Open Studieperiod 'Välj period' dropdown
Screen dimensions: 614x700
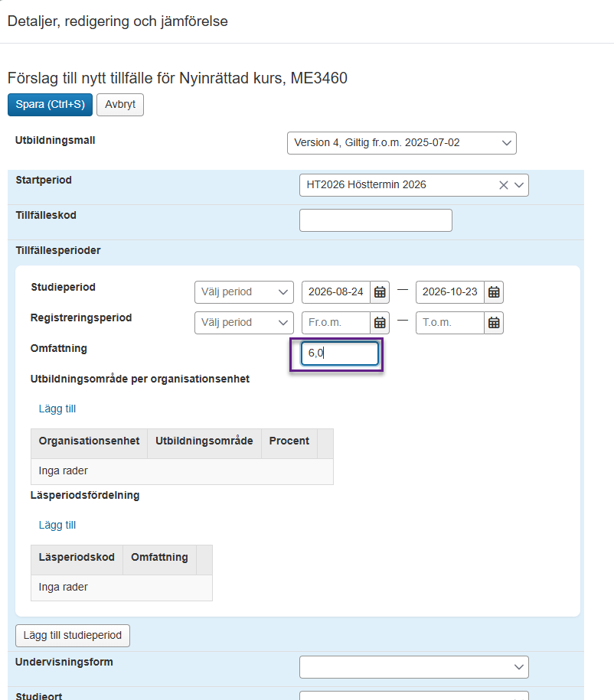coord(244,292)
